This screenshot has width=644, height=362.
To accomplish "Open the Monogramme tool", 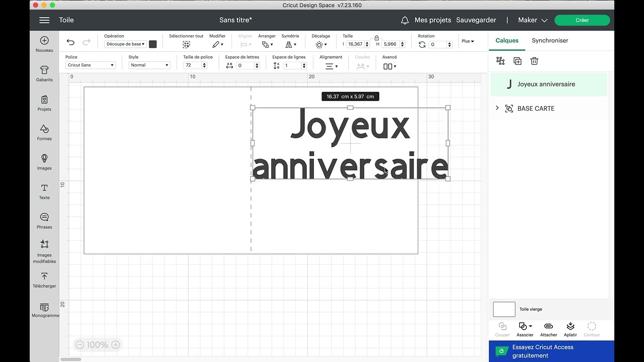I will pos(44,310).
